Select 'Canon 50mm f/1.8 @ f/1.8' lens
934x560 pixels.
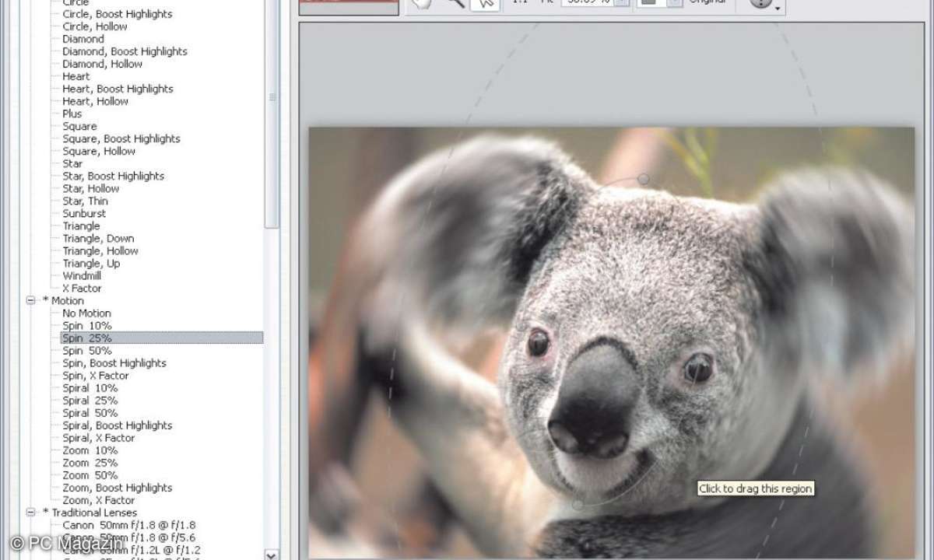(x=129, y=524)
